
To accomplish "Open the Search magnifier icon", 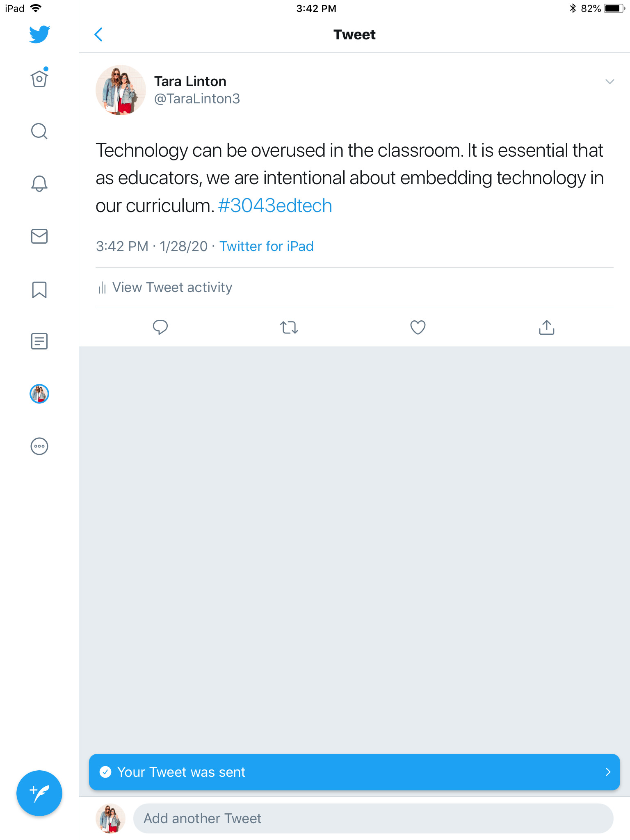I will pyautogui.click(x=39, y=131).
